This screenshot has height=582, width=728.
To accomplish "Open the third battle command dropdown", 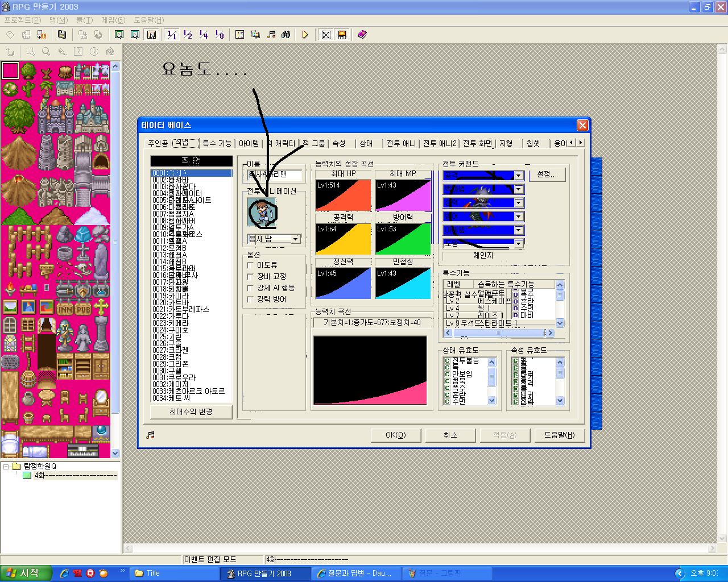I will [x=519, y=203].
